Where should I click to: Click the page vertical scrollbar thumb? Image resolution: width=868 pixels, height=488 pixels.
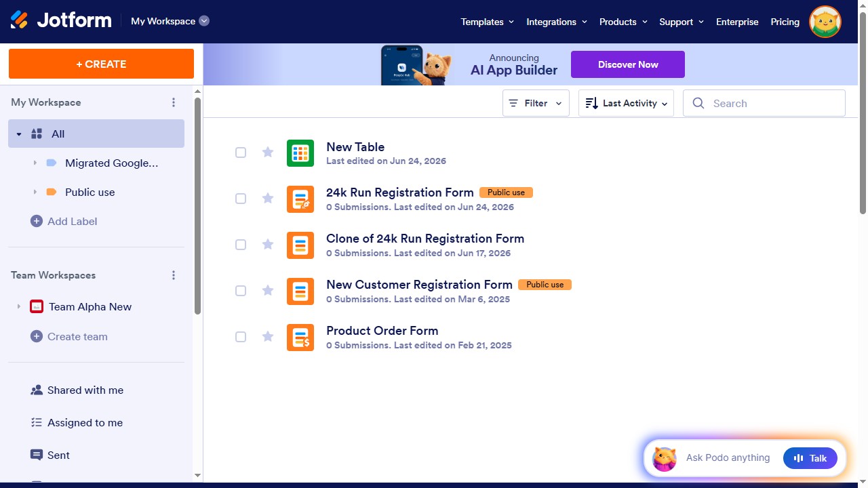point(863,113)
